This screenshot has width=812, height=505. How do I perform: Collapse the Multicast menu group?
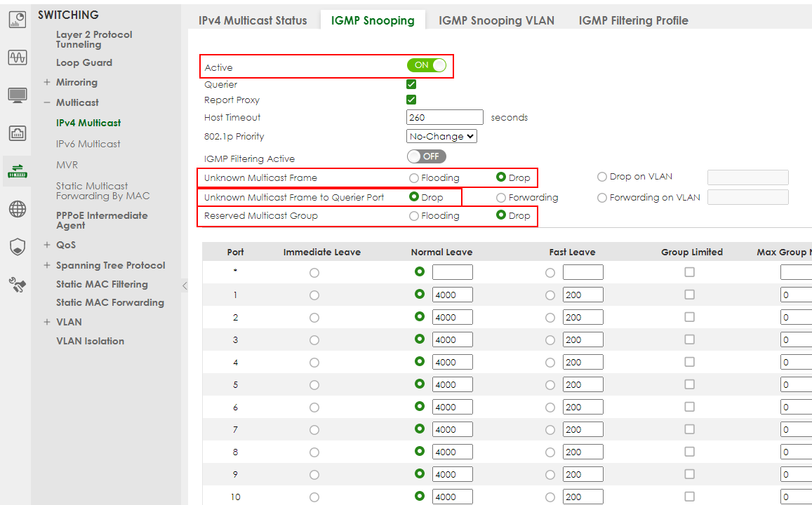(x=47, y=102)
